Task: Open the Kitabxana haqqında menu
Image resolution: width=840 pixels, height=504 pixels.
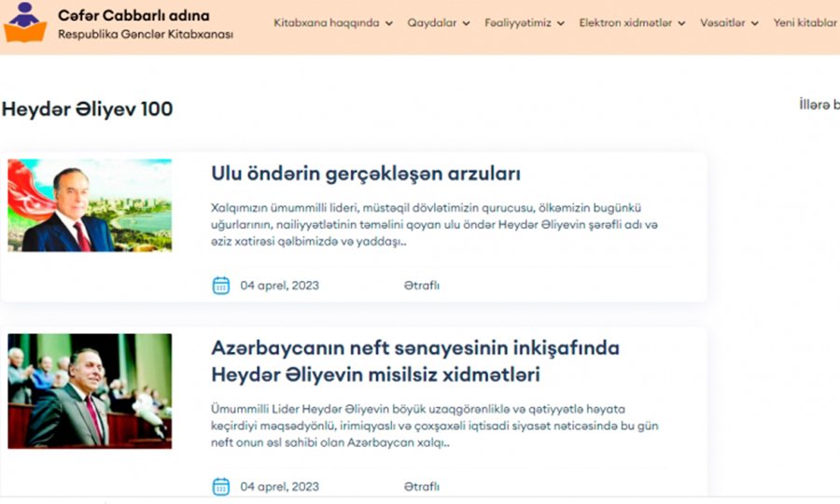Action: point(327,23)
